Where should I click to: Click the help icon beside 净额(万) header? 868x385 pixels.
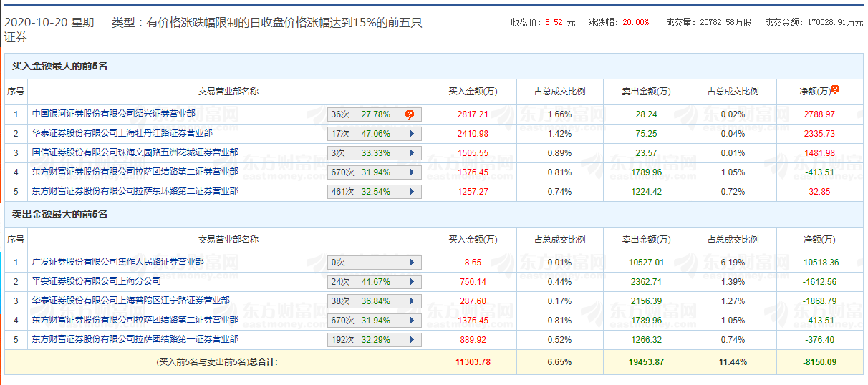coord(835,90)
